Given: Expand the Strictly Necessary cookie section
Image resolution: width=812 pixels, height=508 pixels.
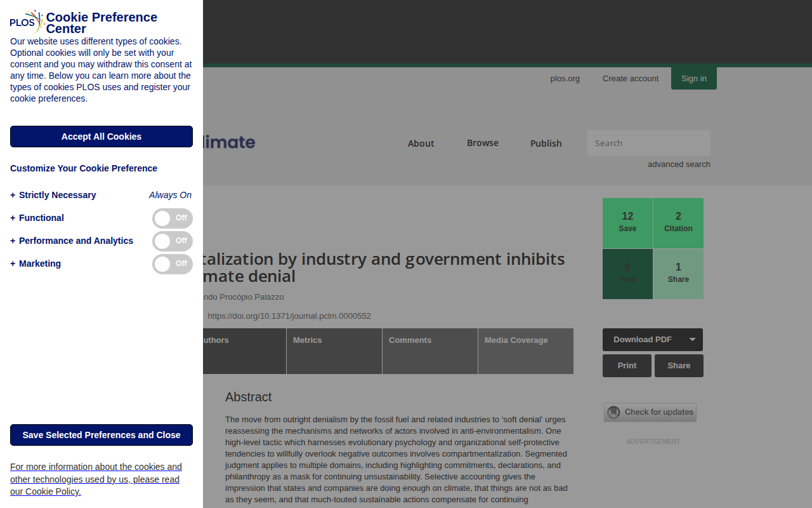Looking at the screenshot, I should click(x=53, y=195).
